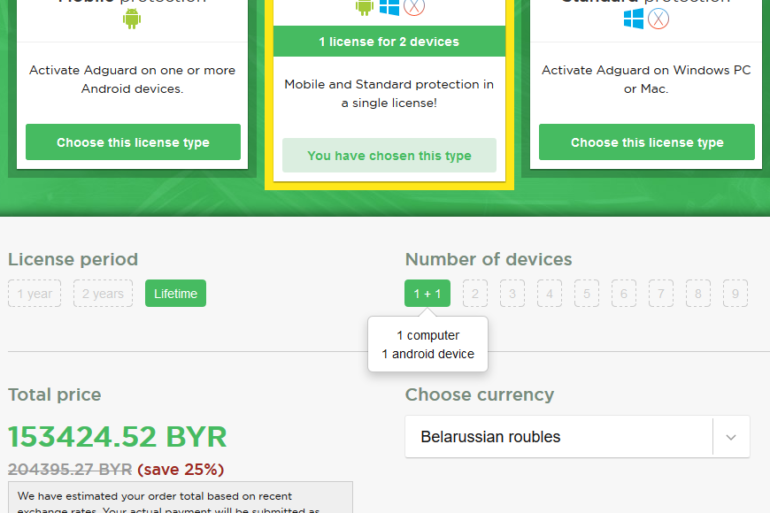Set number of devices to 9

click(x=735, y=294)
